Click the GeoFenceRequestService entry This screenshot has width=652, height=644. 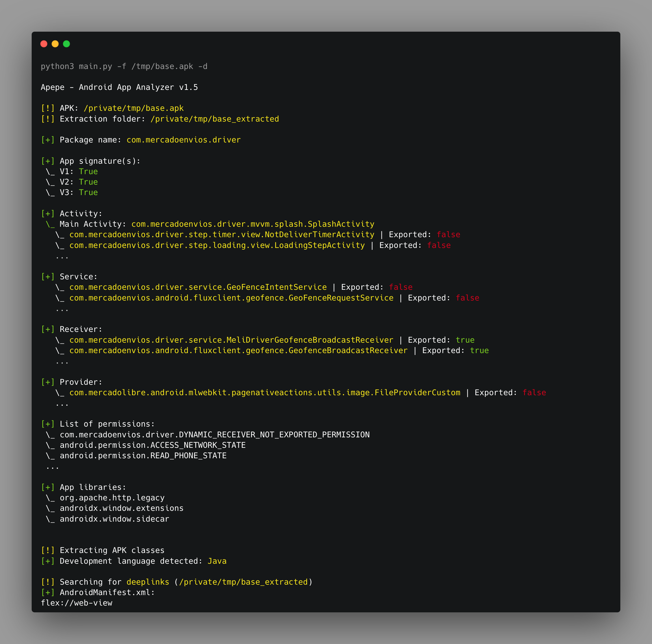tap(232, 298)
